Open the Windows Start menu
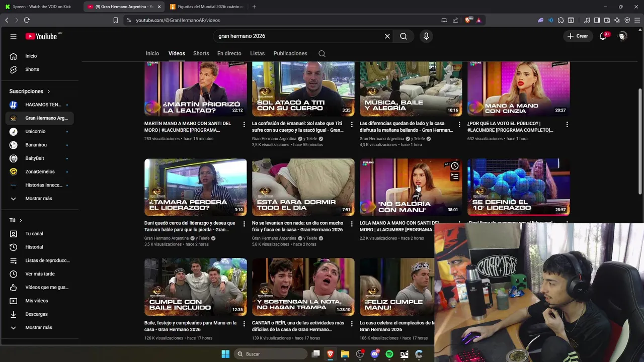644x362 pixels. pyautogui.click(x=225, y=354)
